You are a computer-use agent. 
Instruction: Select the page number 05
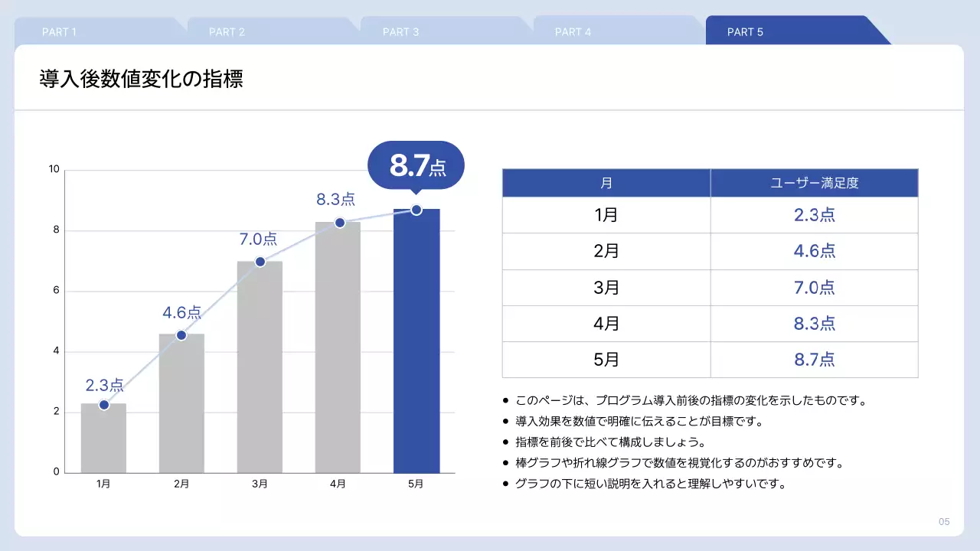click(943, 521)
